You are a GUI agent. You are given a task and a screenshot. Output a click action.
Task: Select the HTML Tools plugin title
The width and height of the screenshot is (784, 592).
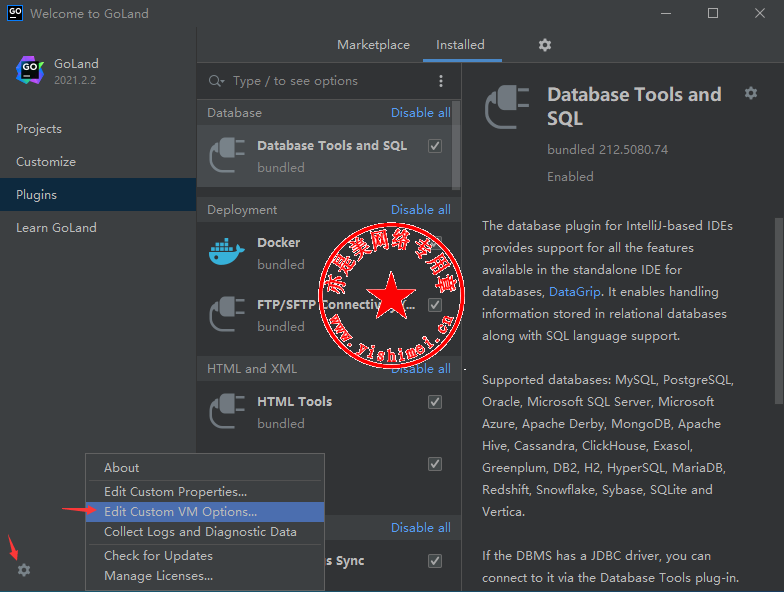[294, 402]
